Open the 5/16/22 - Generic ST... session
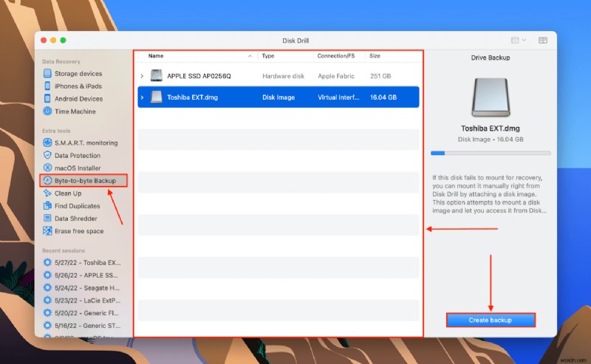 [x=87, y=326]
